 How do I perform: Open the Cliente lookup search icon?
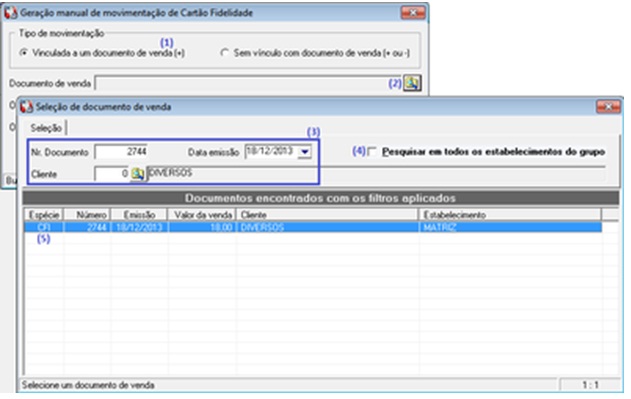pos(138,174)
